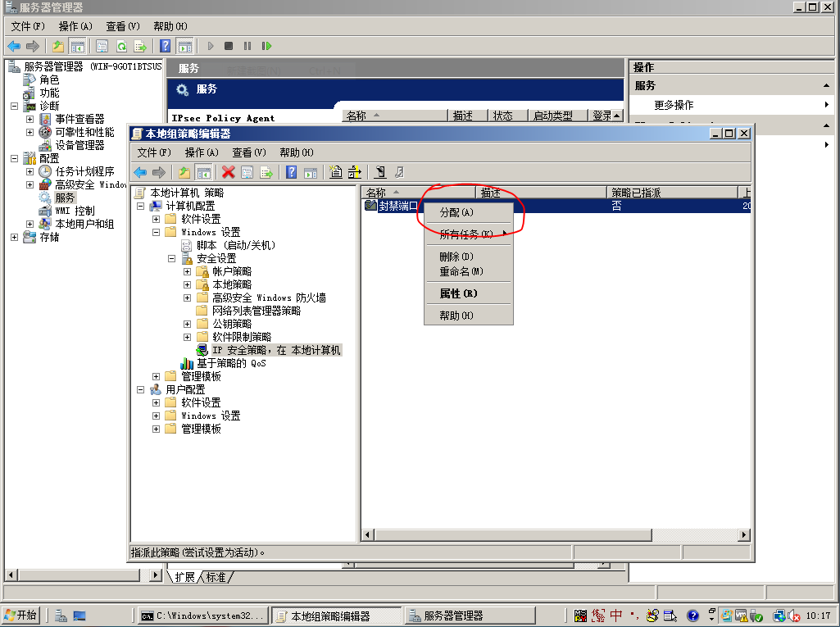Click restart service icon in Server Manager toolbar
Screen dimensions: 840x627
click(266, 47)
